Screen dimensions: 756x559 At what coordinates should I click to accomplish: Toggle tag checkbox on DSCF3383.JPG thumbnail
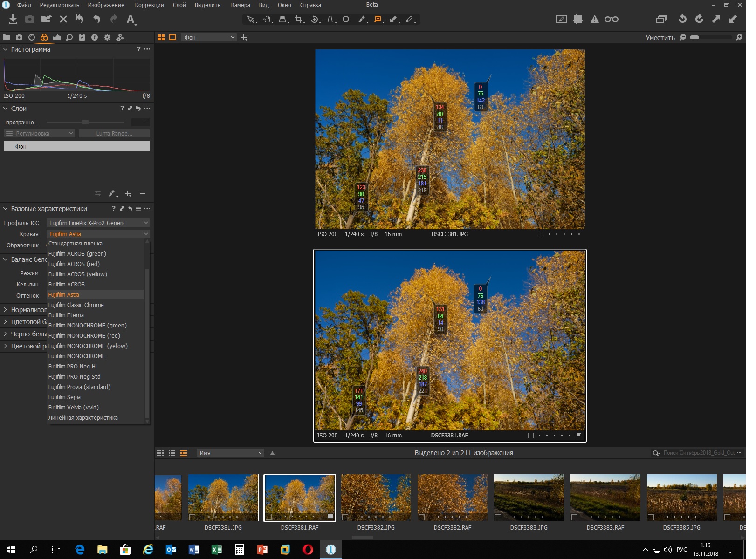[x=498, y=517]
